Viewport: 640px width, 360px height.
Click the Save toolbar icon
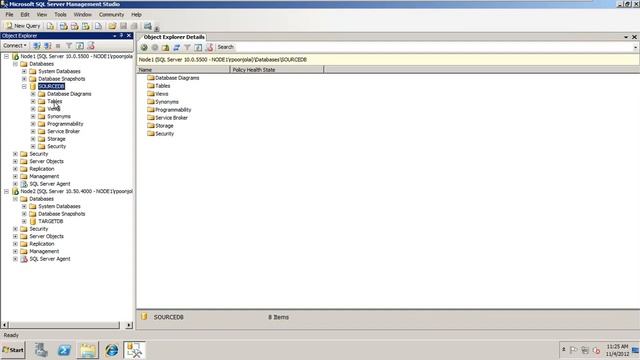pyautogui.click(x=123, y=26)
